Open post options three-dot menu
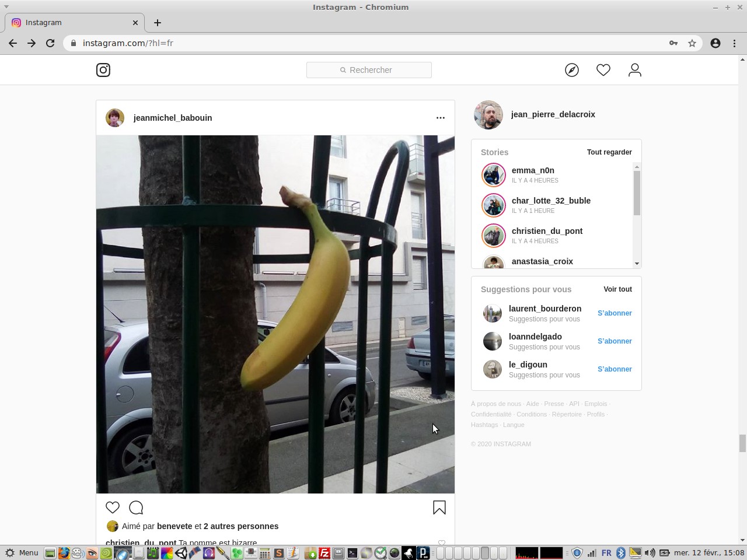 (x=441, y=118)
